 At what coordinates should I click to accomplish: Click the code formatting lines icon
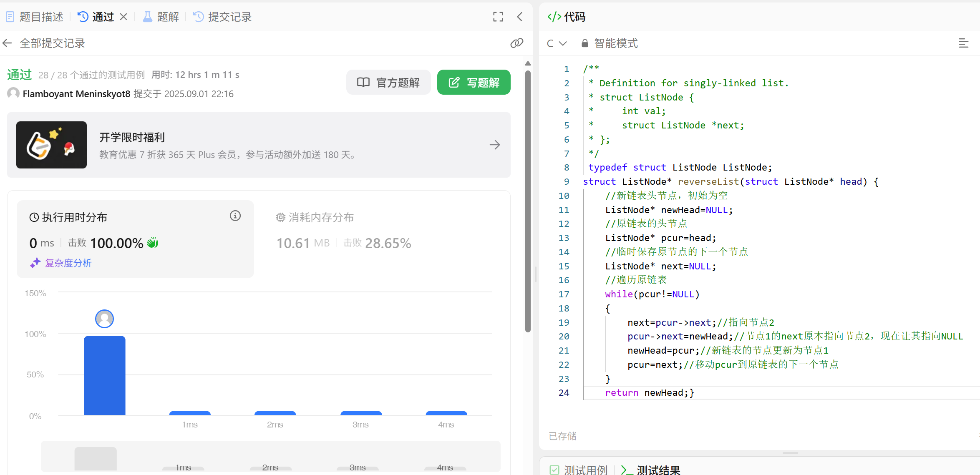click(x=963, y=43)
